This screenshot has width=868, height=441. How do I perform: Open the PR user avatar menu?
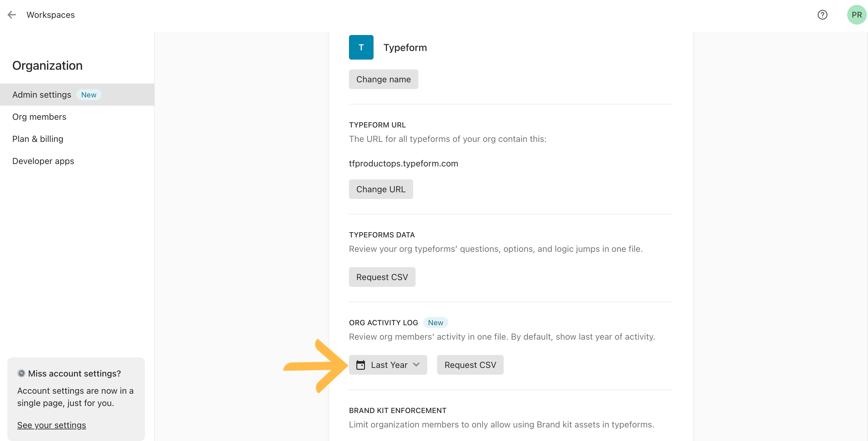[x=856, y=15]
